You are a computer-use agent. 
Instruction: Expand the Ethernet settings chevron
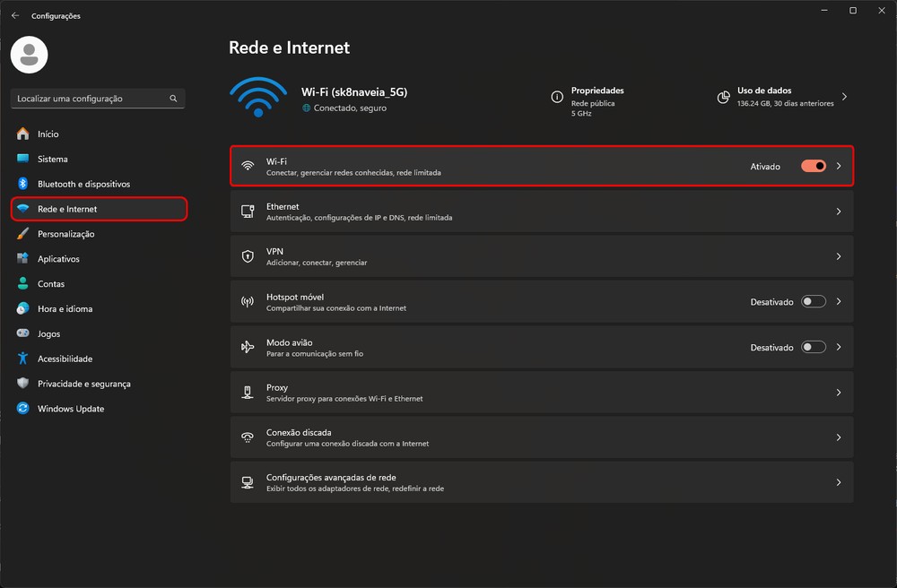tap(839, 212)
